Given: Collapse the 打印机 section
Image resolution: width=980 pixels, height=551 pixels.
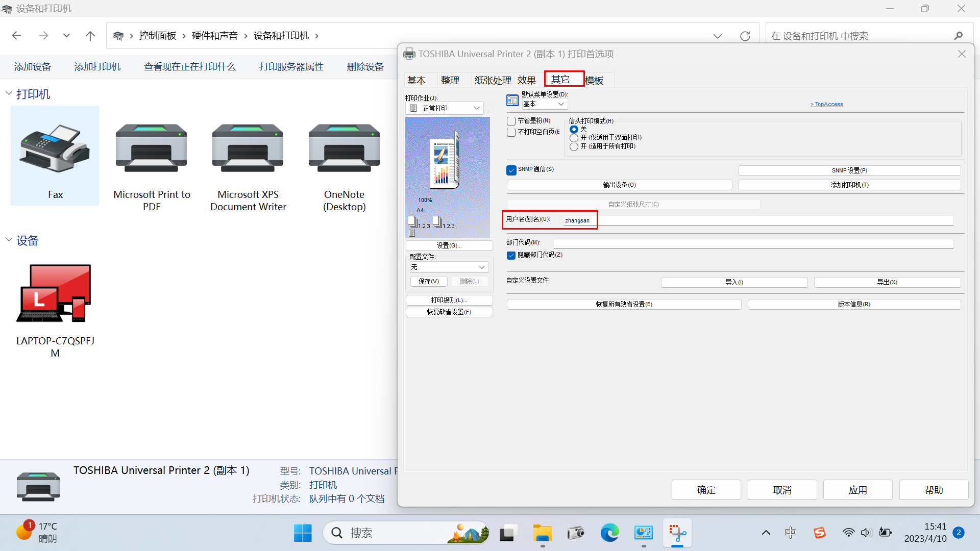Looking at the screenshot, I should (x=8, y=93).
